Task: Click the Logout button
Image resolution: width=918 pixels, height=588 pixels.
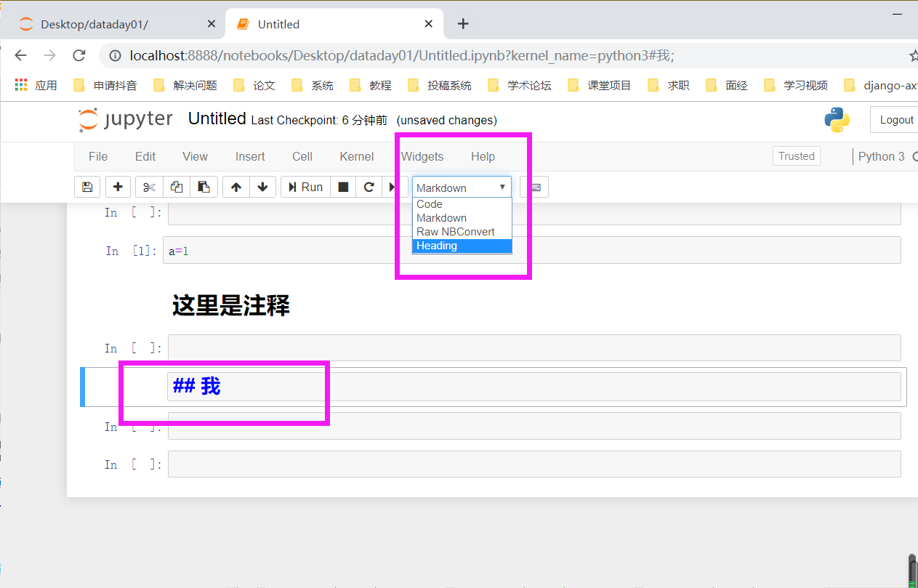Action: (x=895, y=120)
